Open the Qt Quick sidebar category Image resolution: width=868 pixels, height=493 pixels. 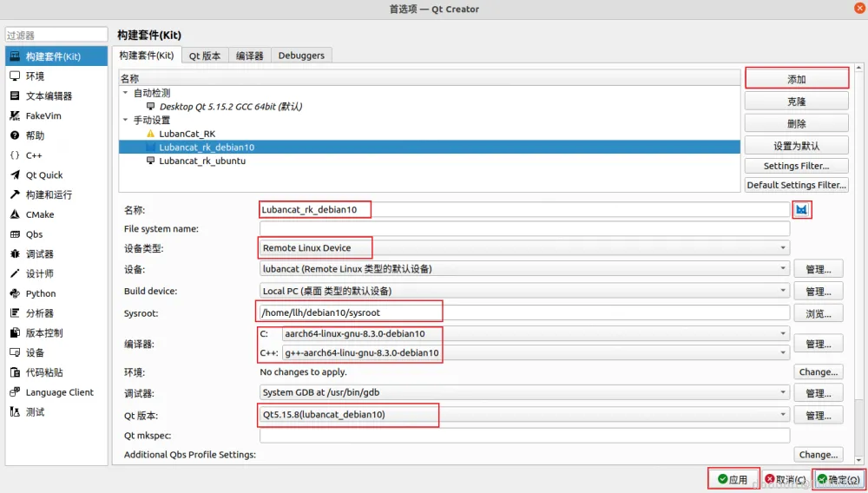[x=56, y=174]
